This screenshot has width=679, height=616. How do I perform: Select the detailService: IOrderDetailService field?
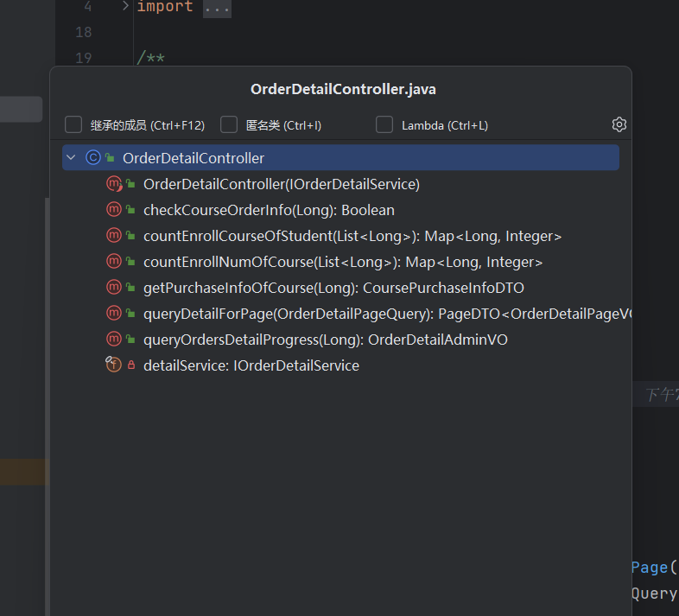[251, 365]
